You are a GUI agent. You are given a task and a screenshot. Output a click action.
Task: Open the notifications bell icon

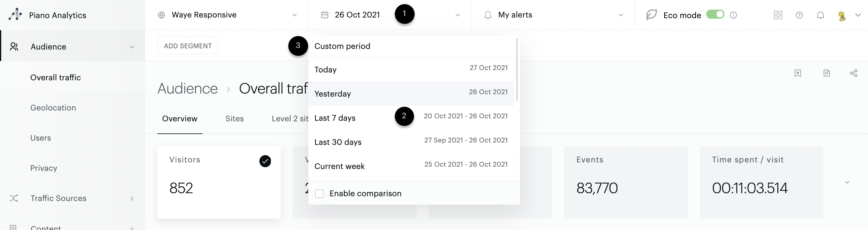(820, 15)
